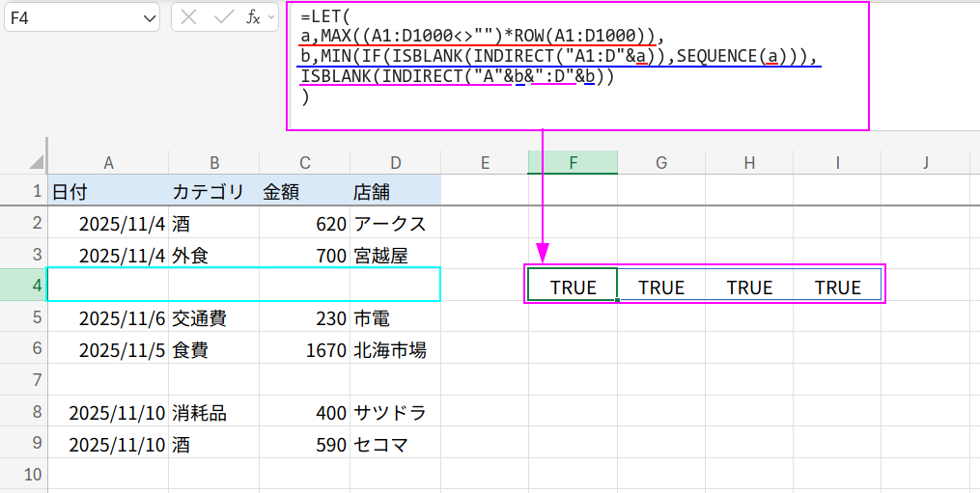Expand the fx button dropdown chevron
Viewport: 980px width, 493px height.
click(x=271, y=18)
